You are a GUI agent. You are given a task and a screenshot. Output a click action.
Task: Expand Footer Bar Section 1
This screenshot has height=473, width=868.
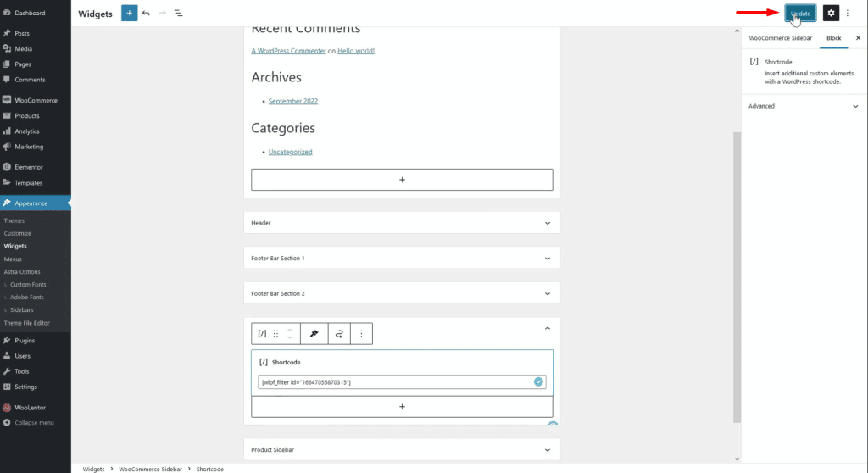[x=547, y=258]
